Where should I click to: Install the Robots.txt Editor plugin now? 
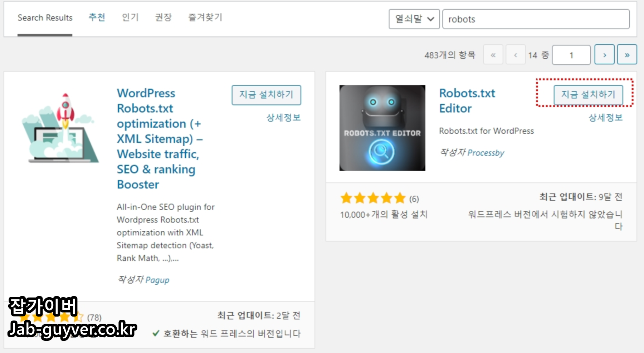point(588,95)
